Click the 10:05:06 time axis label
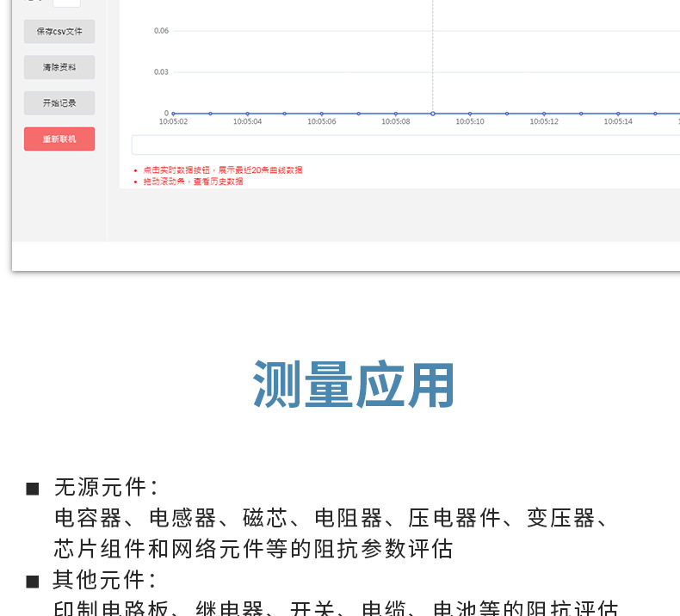680x616 pixels. pyautogui.click(x=322, y=122)
